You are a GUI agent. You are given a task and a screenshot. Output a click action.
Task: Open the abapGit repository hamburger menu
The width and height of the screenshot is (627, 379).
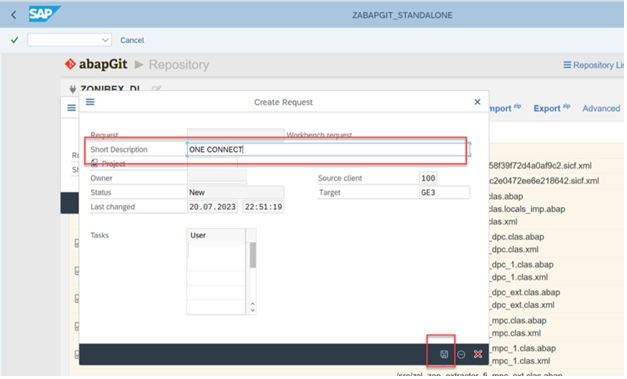click(x=72, y=108)
